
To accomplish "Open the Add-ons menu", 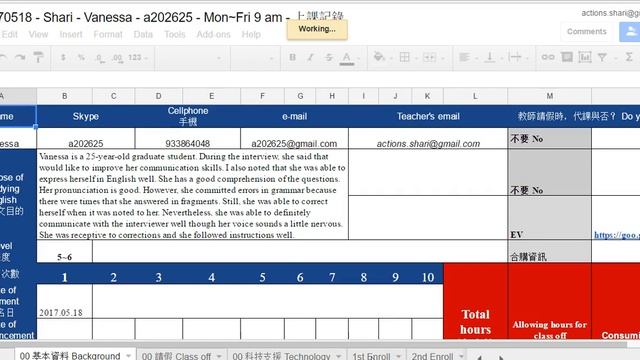I will (x=213, y=35).
